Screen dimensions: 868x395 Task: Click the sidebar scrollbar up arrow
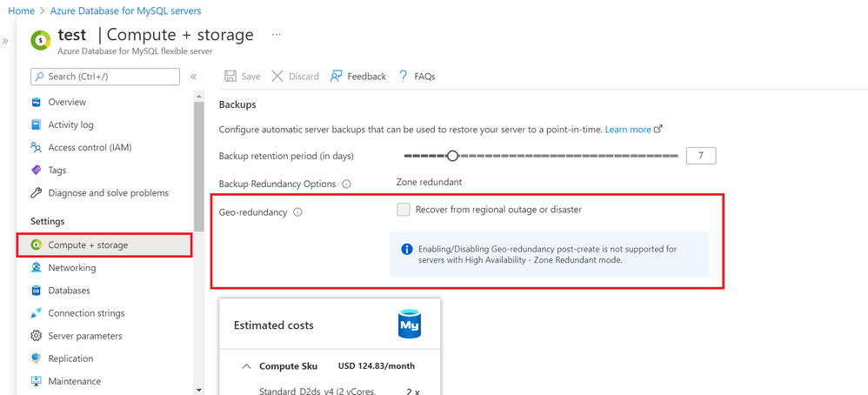point(199,97)
